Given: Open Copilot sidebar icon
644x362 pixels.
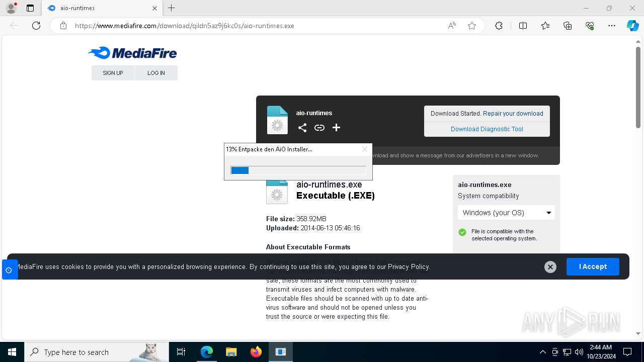Looking at the screenshot, I should [x=632, y=26].
